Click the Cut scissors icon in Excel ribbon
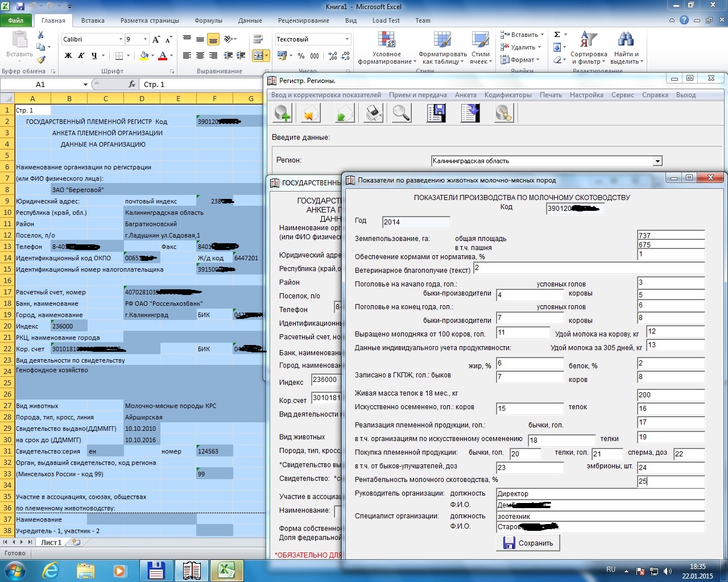Screen dimensions: 728x582 [x=41, y=35]
